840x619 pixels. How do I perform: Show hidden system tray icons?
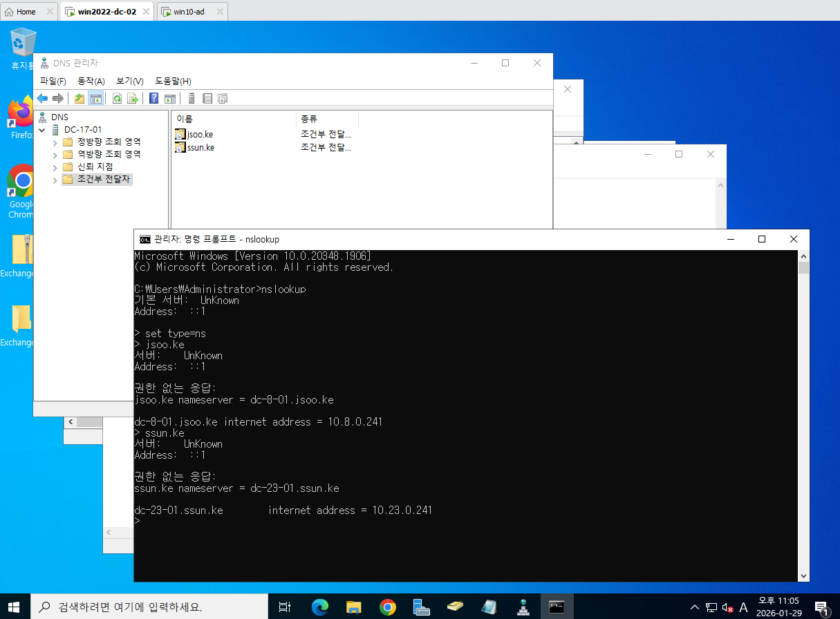tap(695, 608)
